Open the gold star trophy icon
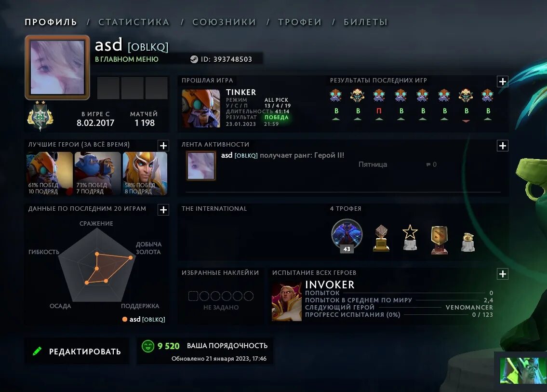Screen dimensions: 547x392 point(410,237)
